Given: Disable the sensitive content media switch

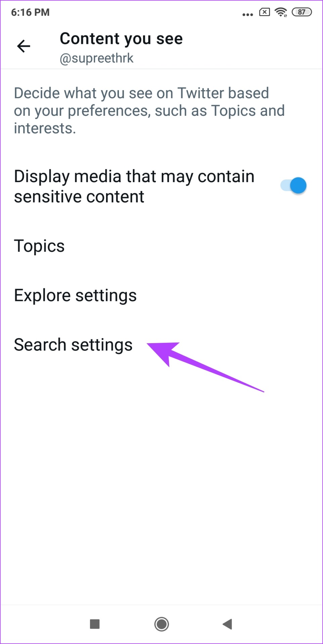Looking at the screenshot, I should pos(293,185).
